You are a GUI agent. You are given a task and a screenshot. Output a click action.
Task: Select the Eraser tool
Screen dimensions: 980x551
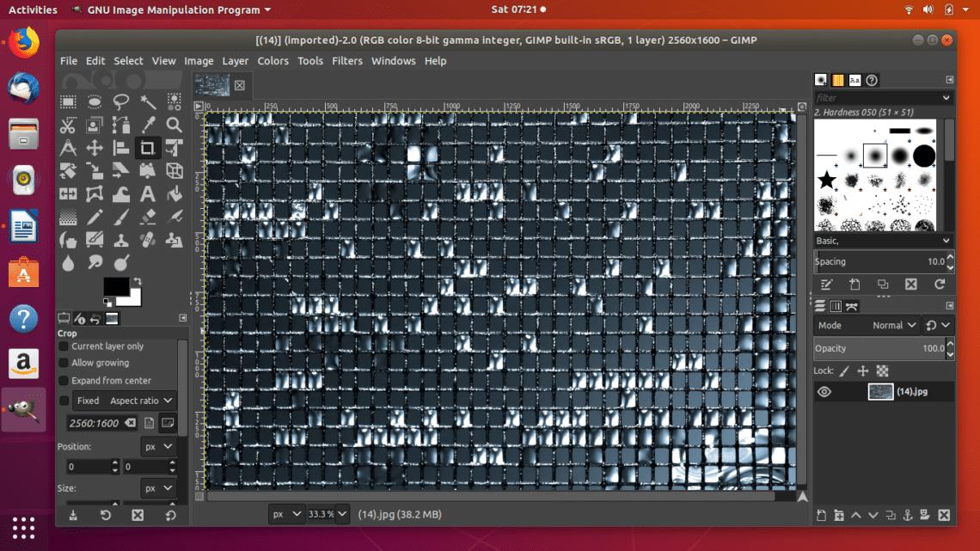(x=148, y=217)
